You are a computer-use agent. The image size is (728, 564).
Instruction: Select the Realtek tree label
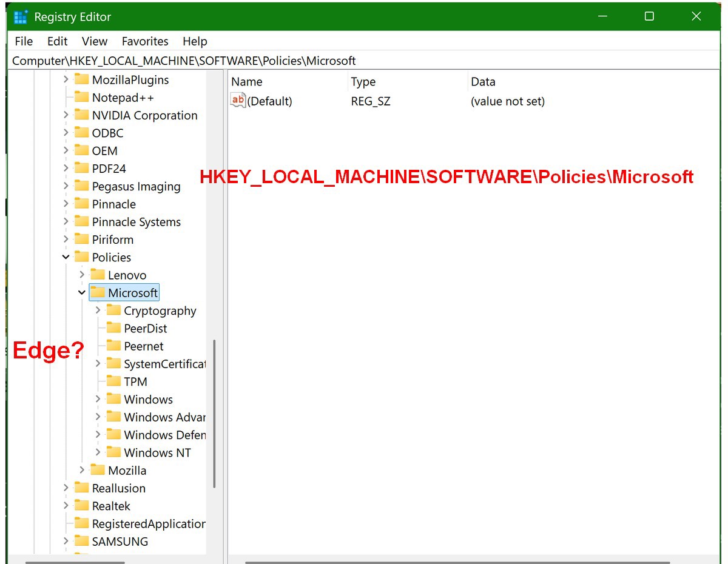(111, 506)
